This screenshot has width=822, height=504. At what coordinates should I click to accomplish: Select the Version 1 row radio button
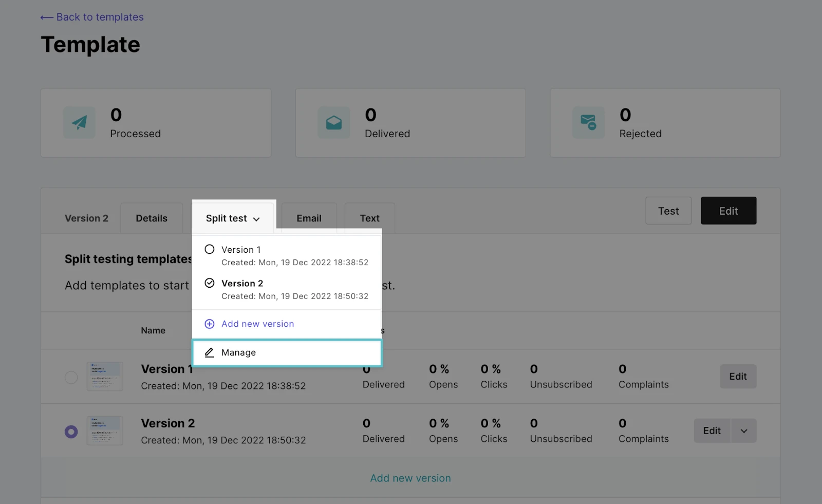pos(71,377)
